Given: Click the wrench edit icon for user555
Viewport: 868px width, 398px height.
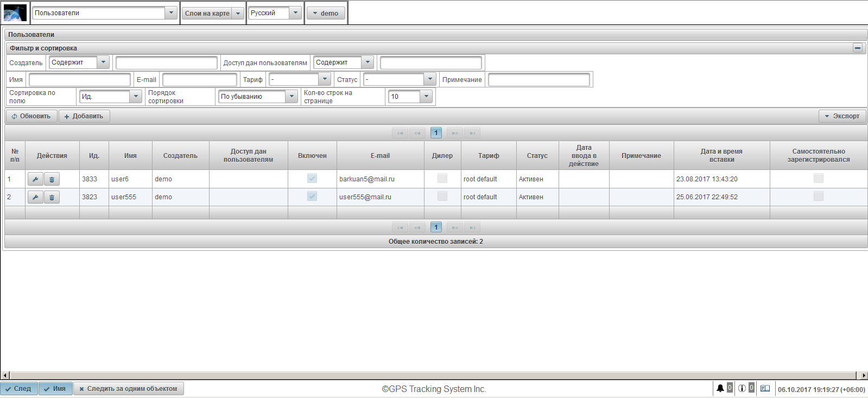Looking at the screenshot, I should click(x=35, y=197).
